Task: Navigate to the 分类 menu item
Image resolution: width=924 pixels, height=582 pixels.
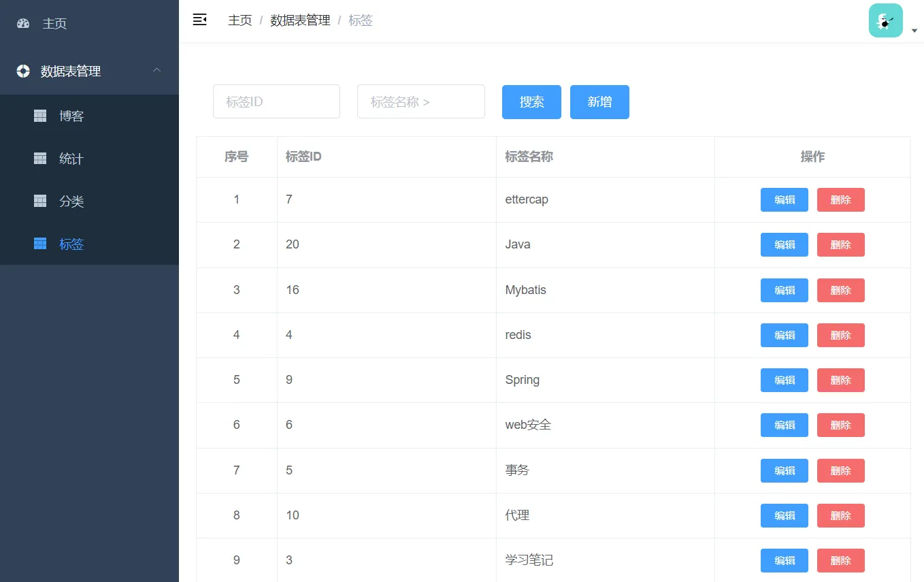Action: pyautogui.click(x=89, y=201)
